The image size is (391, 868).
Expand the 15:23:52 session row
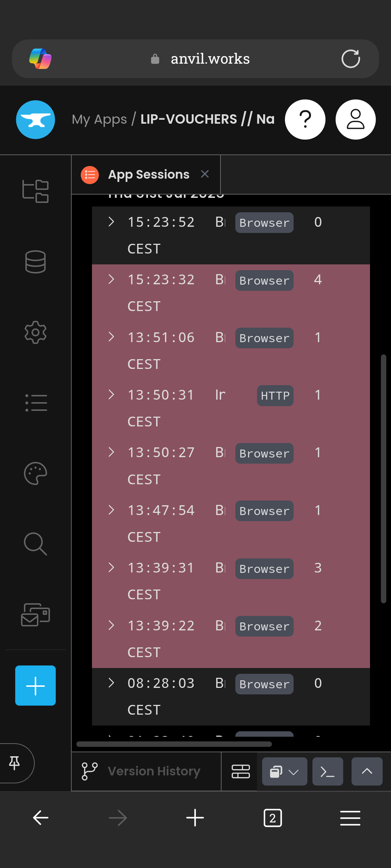(x=112, y=222)
